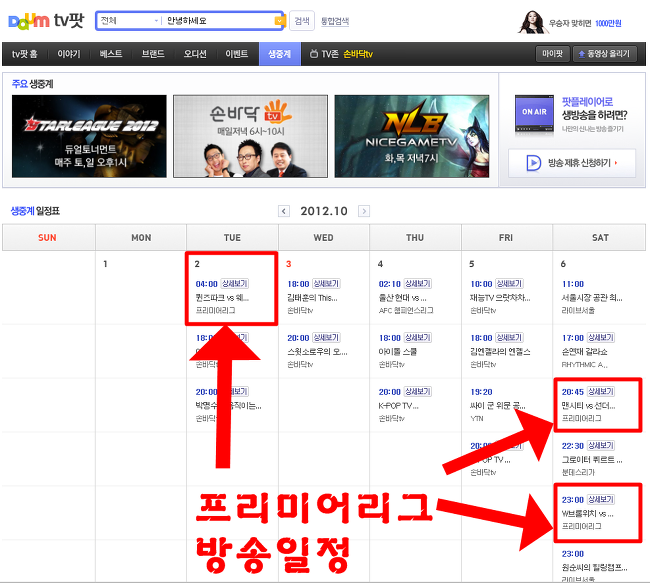The width and height of the screenshot is (650, 583).
Task: Click 상세보기 for 10:00 재능TV 으랏차차
Action: pos(509,284)
